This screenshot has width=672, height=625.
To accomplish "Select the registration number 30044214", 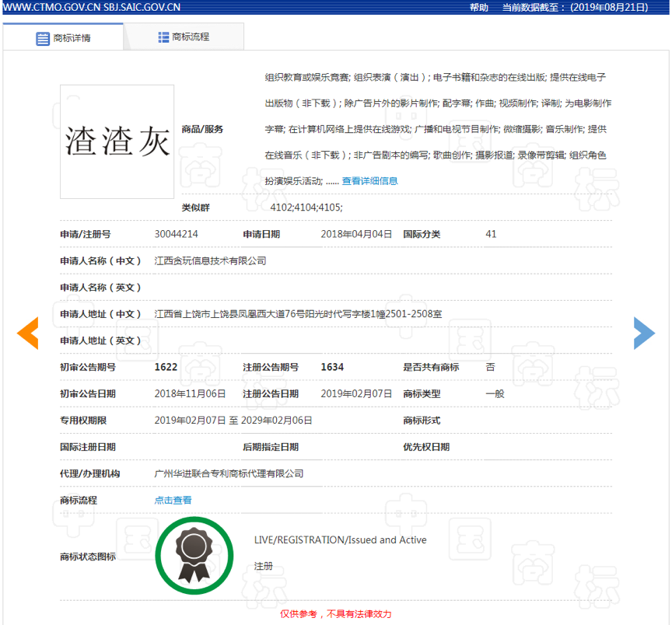I will coord(176,234).
